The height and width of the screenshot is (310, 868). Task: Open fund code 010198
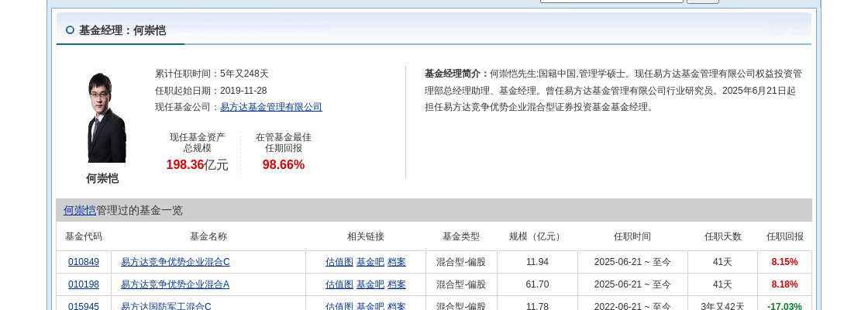pyautogui.click(x=84, y=284)
